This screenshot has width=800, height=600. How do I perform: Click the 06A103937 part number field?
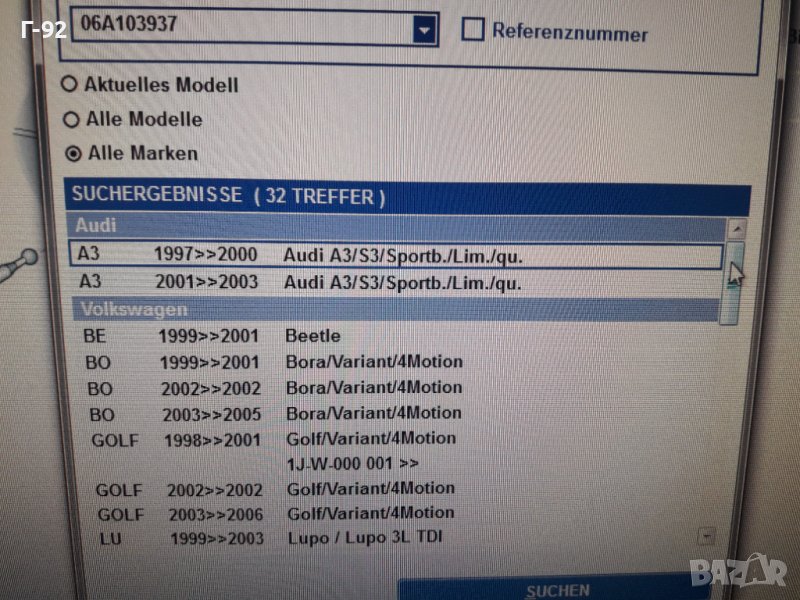coord(240,26)
